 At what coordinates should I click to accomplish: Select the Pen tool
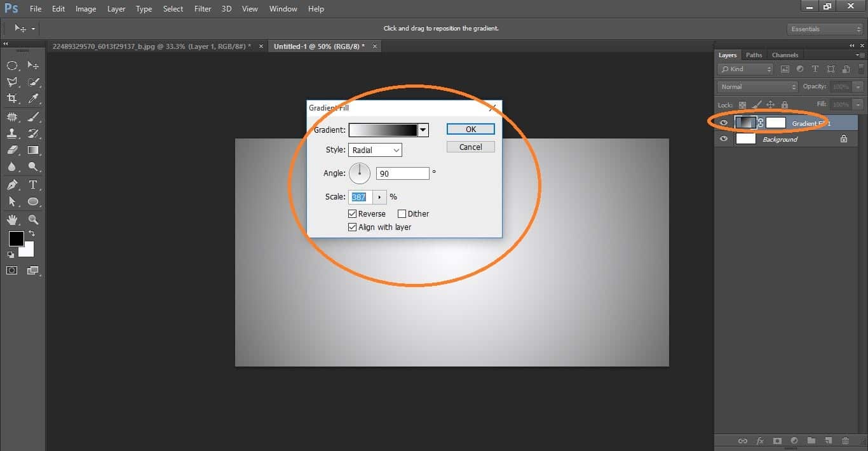coord(12,185)
